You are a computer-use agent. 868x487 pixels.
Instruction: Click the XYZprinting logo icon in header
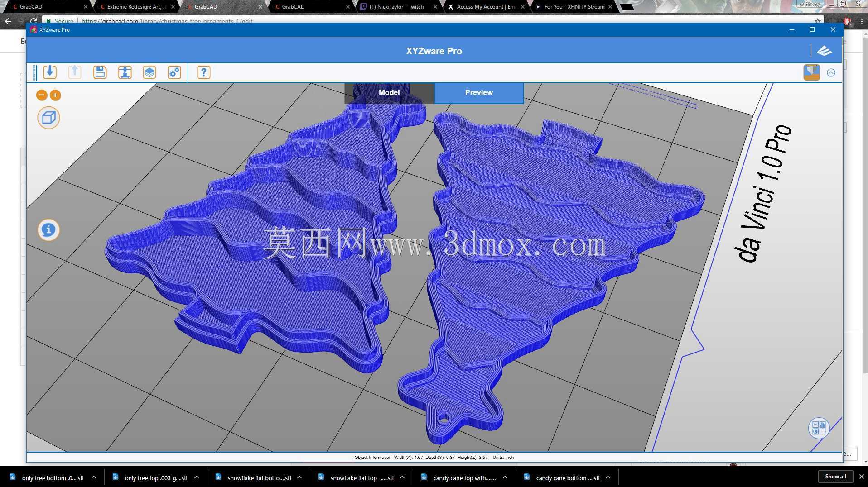[x=824, y=51]
